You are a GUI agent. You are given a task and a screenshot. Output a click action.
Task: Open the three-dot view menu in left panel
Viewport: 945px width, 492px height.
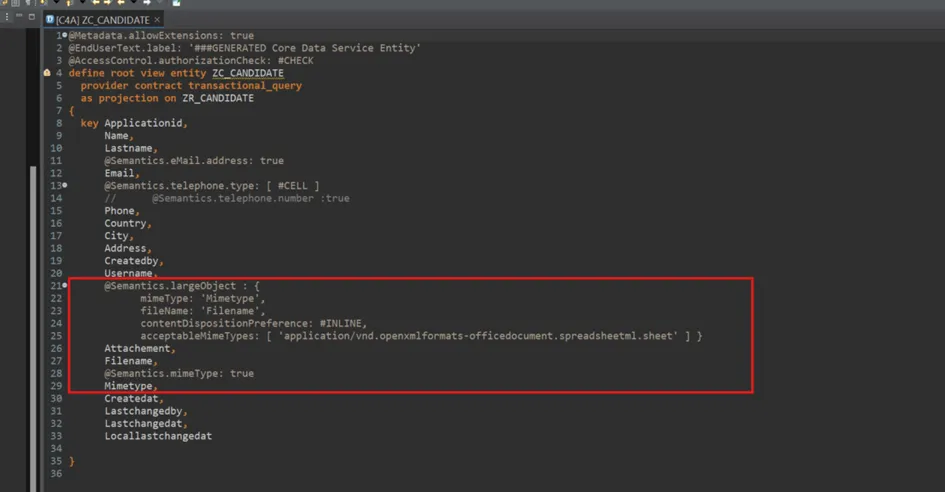[7, 18]
